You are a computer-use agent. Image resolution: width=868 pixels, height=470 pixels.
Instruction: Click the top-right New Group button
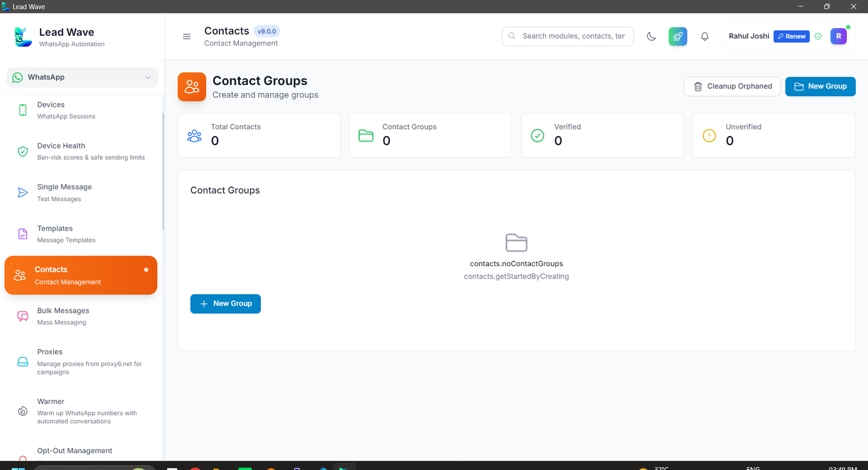(x=820, y=87)
